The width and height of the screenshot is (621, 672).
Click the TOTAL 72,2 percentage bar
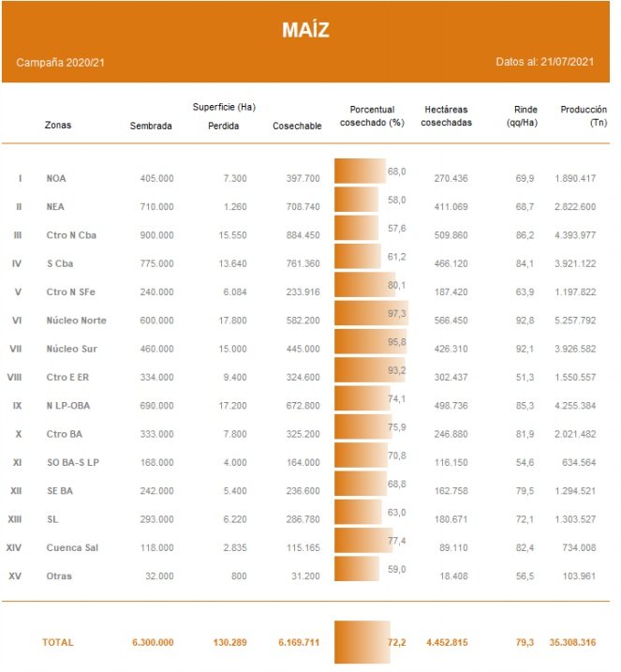362,642
